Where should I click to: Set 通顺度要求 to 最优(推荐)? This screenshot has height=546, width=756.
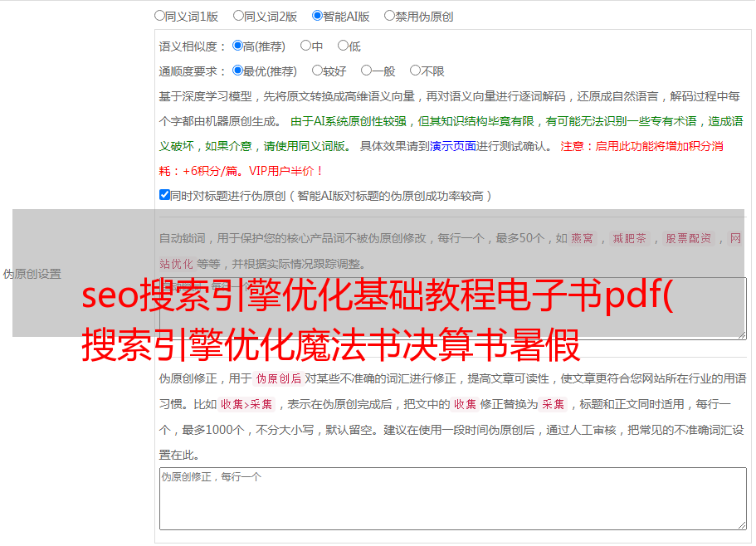coord(237,71)
